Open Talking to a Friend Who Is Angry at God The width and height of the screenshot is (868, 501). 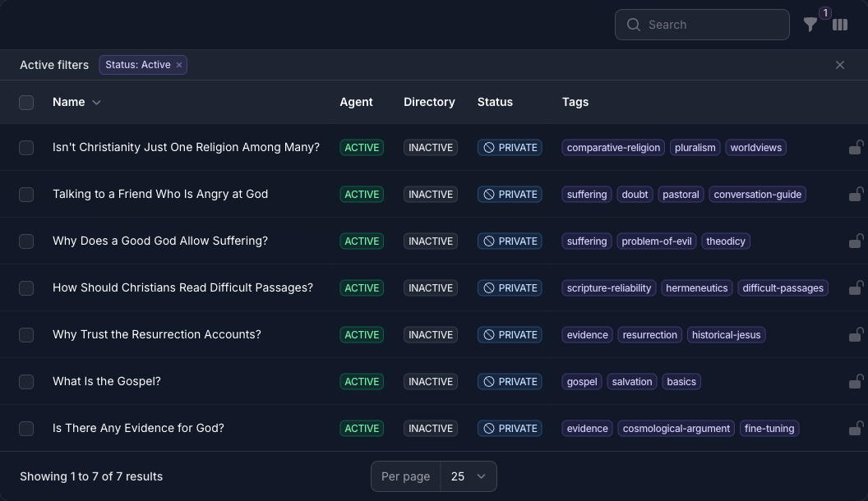(x=160, y=194)
